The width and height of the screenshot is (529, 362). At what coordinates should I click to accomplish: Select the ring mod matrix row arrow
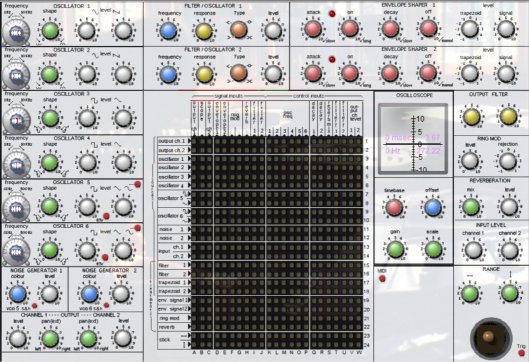coord(190,318)
